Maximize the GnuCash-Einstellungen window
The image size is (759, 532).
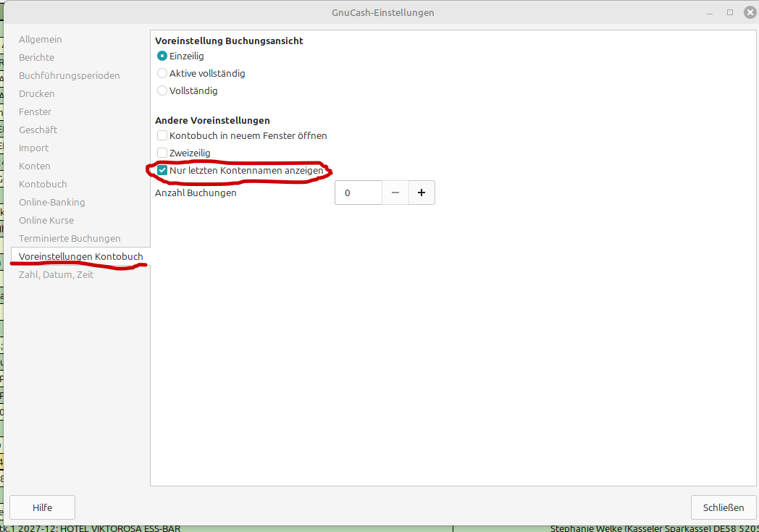click(730, 12)
